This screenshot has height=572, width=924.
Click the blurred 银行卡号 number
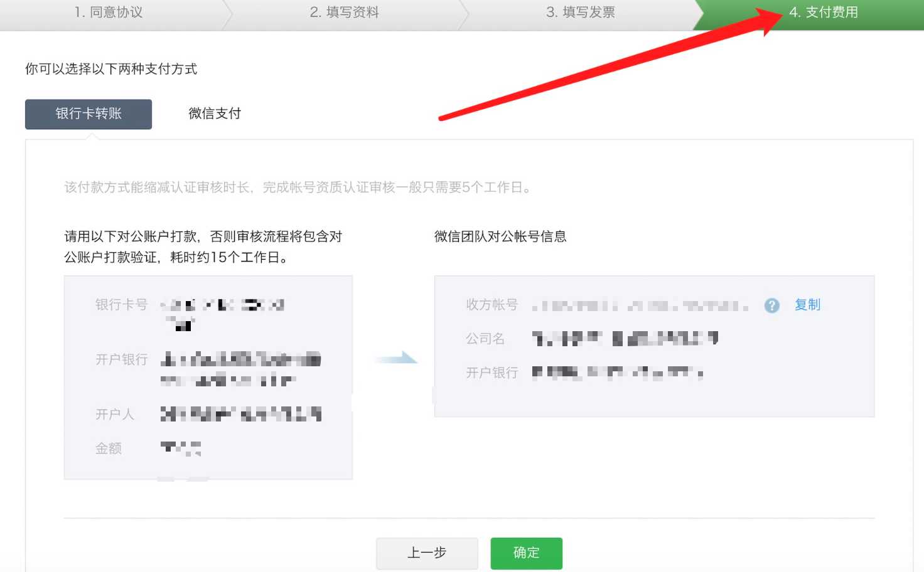(222, 306)
